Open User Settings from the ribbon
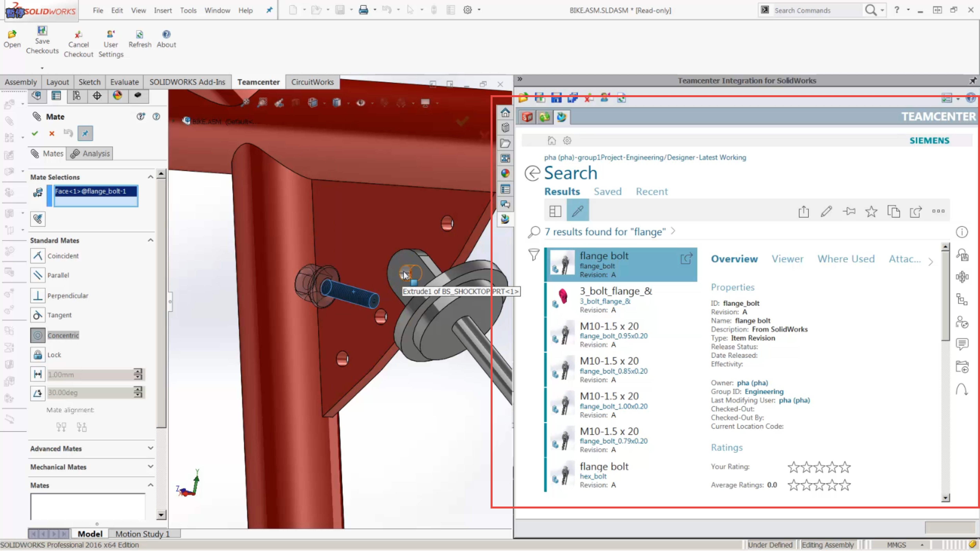The width and height of the screenshot is (980, 551). [111, 44]
